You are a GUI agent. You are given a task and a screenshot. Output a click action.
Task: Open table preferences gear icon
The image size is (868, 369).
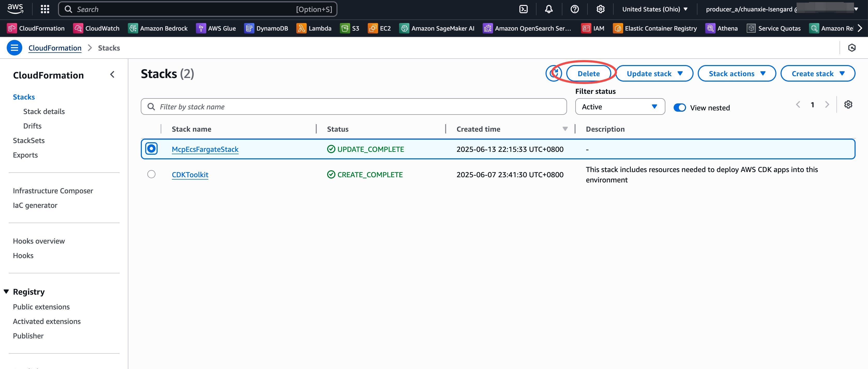[848, 105]
